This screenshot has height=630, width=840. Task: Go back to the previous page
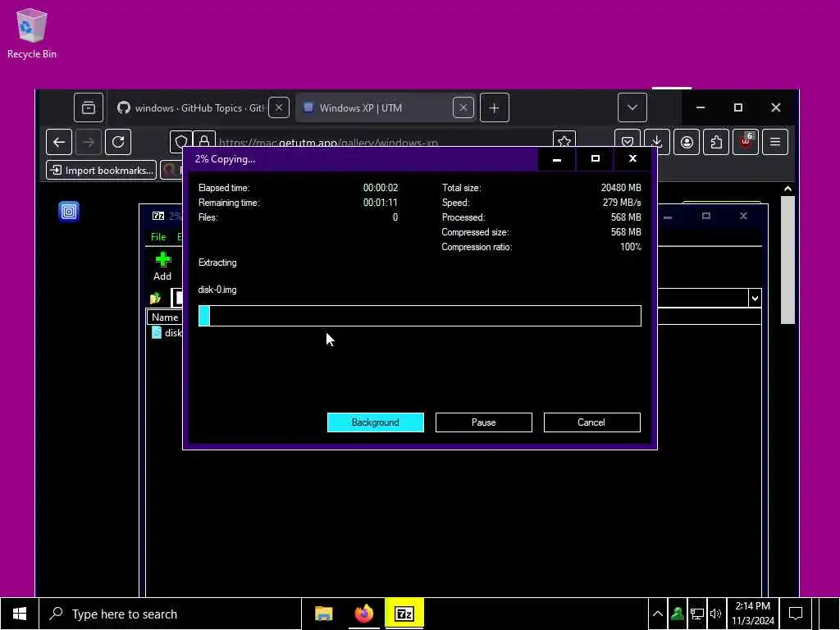coord(59,142)
